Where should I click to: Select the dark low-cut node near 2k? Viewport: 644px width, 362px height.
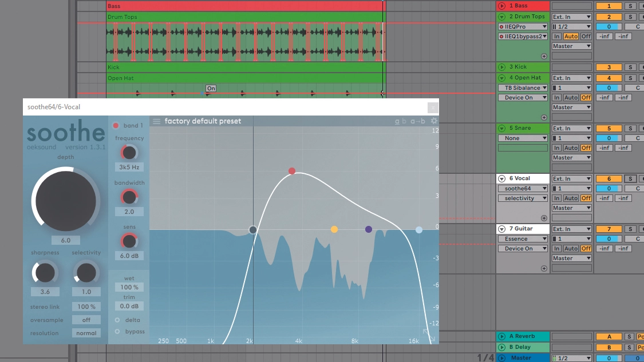click(253, 230)
